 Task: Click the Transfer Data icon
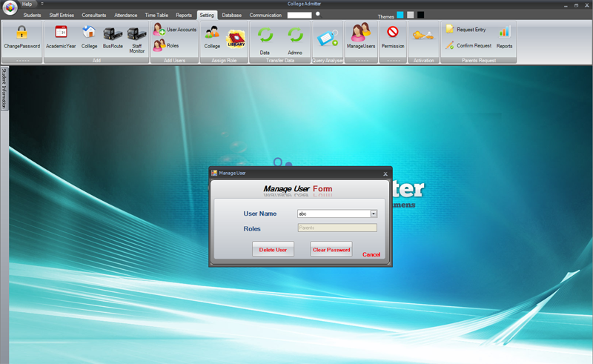coord(265,35)
